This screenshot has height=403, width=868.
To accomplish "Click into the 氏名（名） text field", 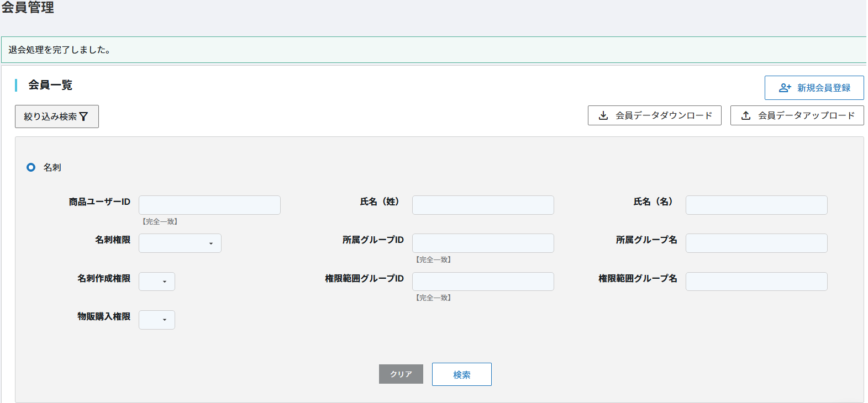I will pos(756,205).
